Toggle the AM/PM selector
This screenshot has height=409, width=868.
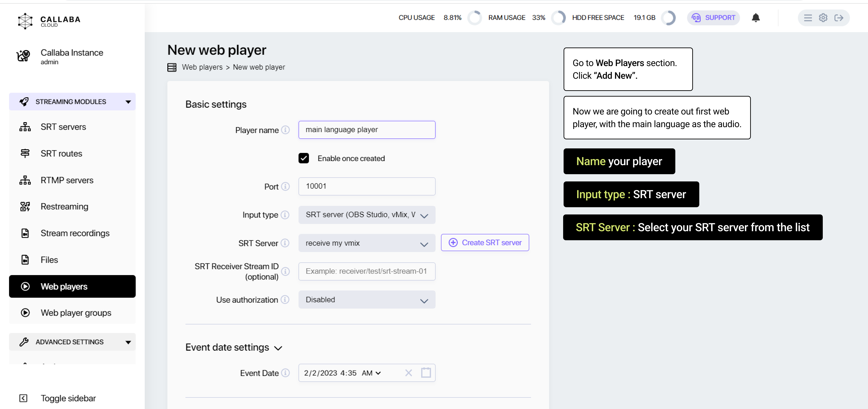(371, 373)
